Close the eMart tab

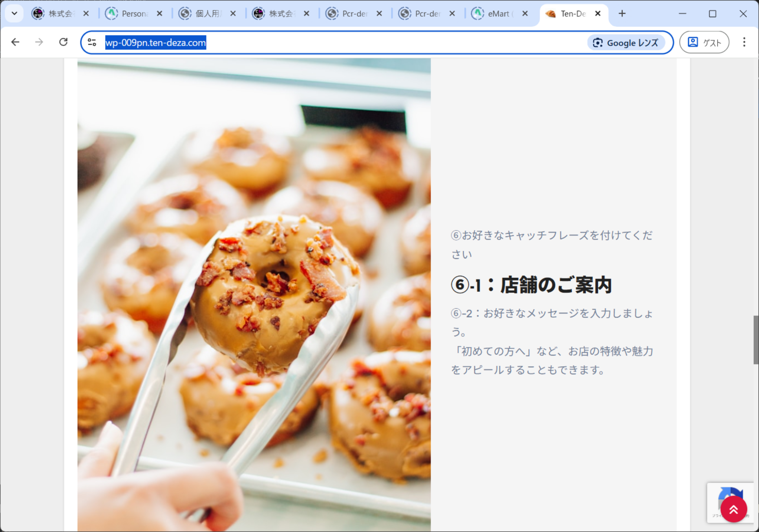click(525, 14)
